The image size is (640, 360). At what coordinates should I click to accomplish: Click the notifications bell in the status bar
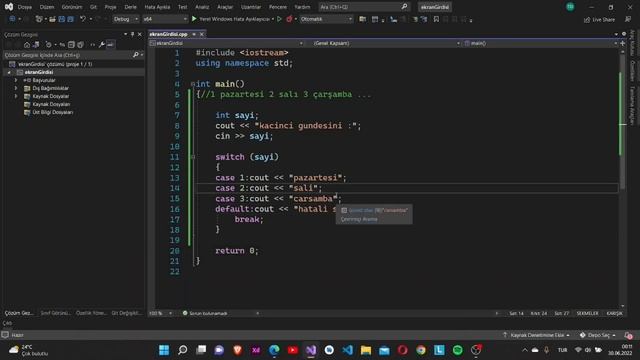pyautogui.click(x=628, y=335)
